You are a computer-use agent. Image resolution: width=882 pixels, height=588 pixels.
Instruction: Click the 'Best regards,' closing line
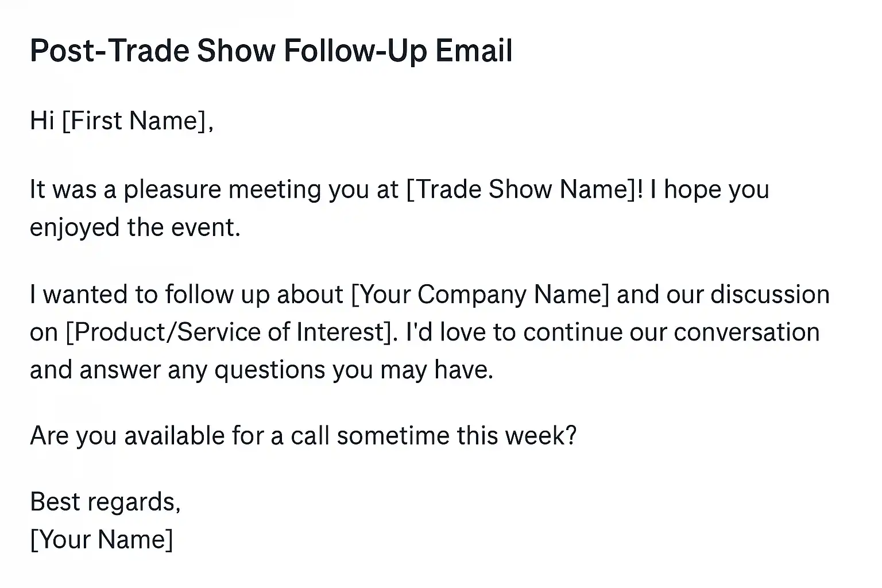pos(105,502)
